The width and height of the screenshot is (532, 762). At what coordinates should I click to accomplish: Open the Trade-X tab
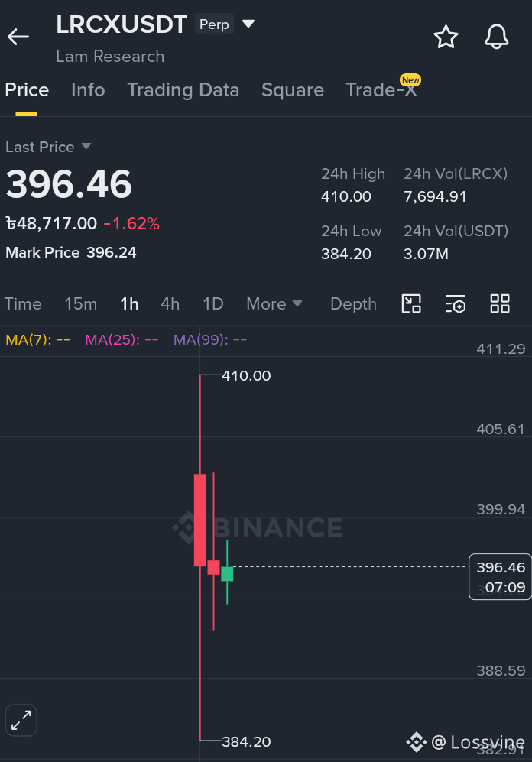point(381,90)
